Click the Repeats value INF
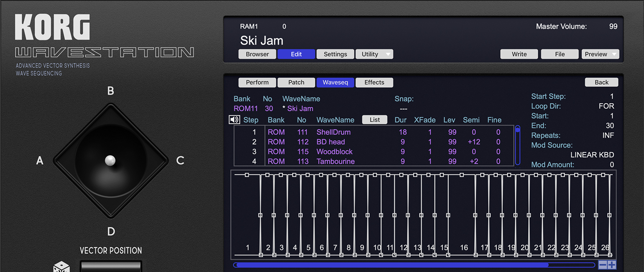This screenshot has width=644, height=272. [x=608, y=136]
